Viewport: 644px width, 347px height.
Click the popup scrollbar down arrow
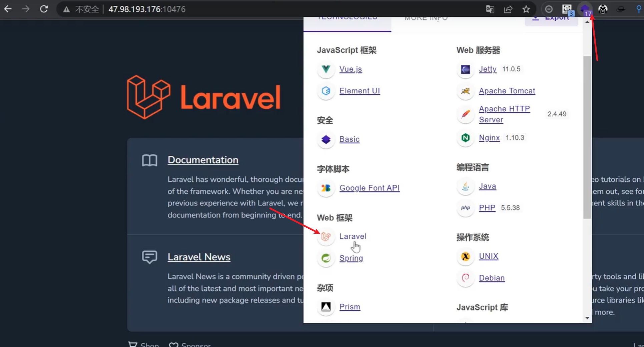click(587, 318)
